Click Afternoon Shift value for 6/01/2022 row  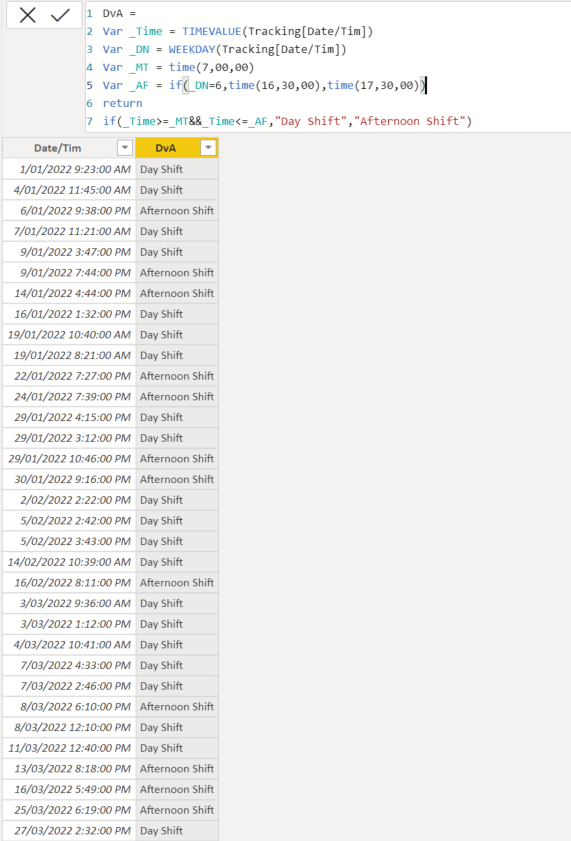(177, 210)
